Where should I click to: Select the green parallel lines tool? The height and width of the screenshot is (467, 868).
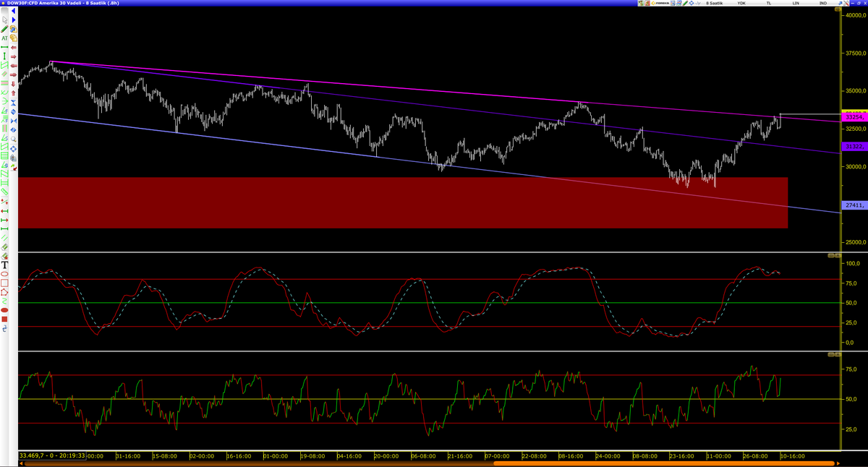[4, 238]
